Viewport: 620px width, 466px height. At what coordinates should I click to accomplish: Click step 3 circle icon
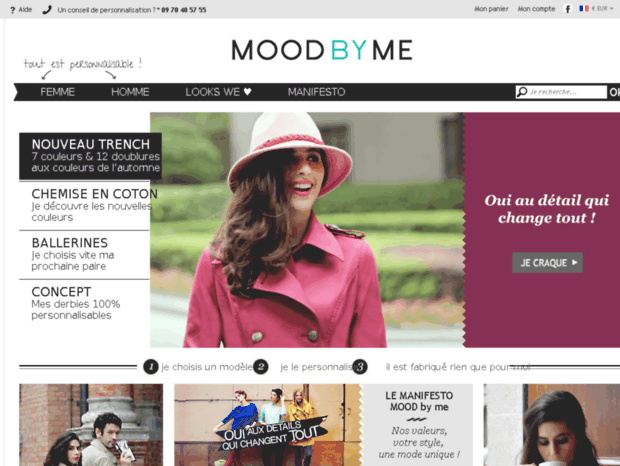[360, 367]
